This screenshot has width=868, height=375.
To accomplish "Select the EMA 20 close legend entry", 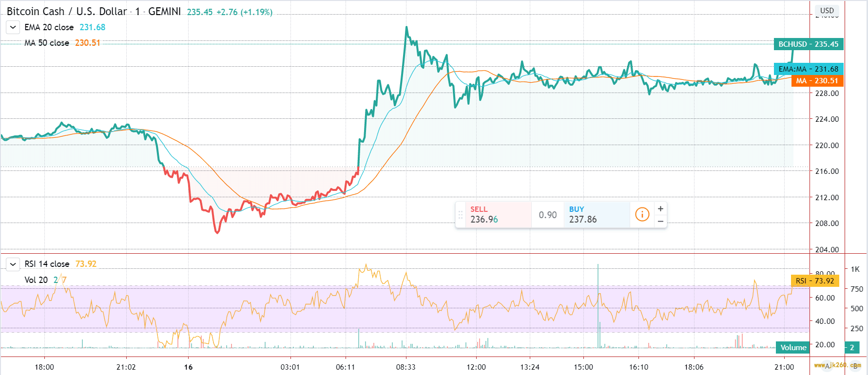I will (x=49, y=27).
